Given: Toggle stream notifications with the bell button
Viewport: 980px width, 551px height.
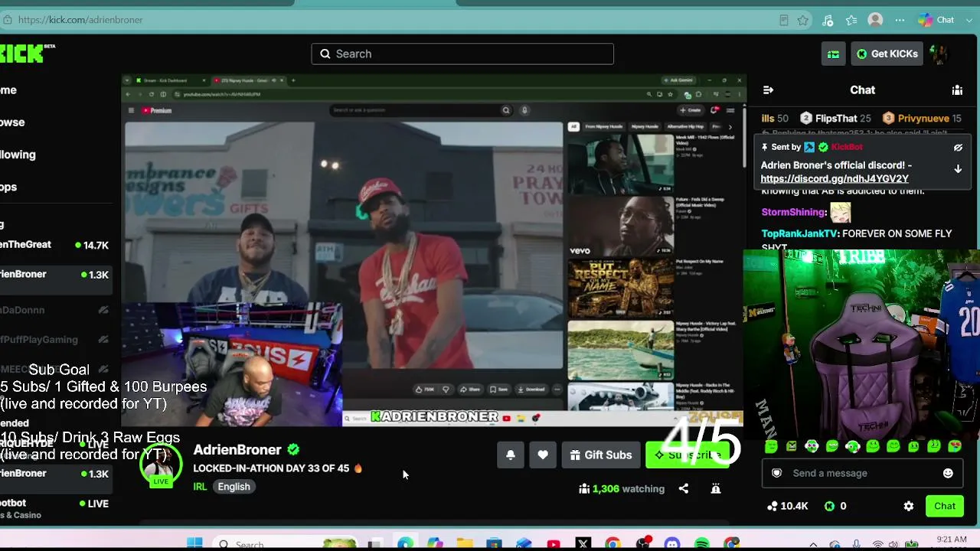Looking at the screenshot, I should tap(511, 455).
